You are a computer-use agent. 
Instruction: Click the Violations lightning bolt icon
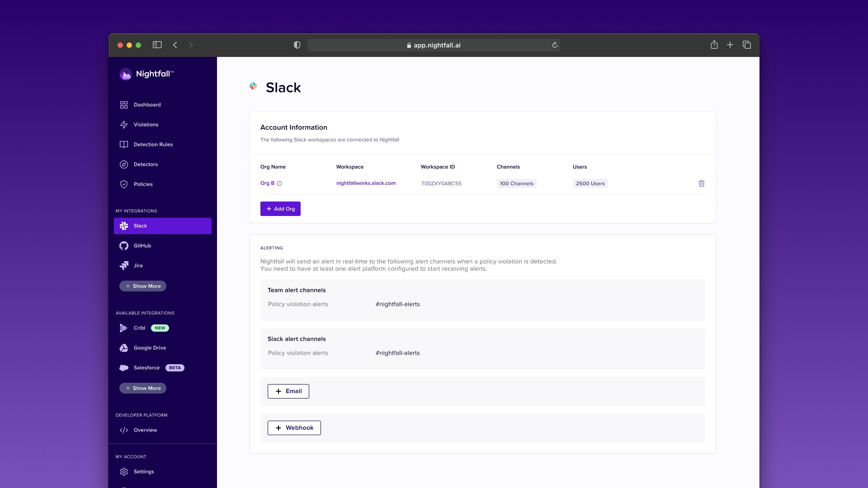click(x=124, y=125)
